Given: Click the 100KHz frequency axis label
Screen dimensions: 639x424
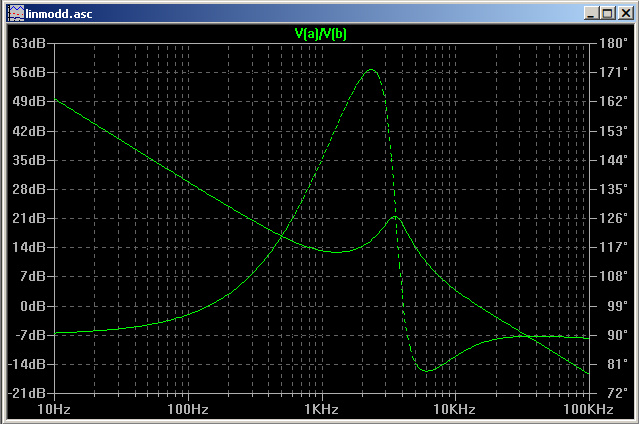Looking at the screenshot, I should 588,409.
